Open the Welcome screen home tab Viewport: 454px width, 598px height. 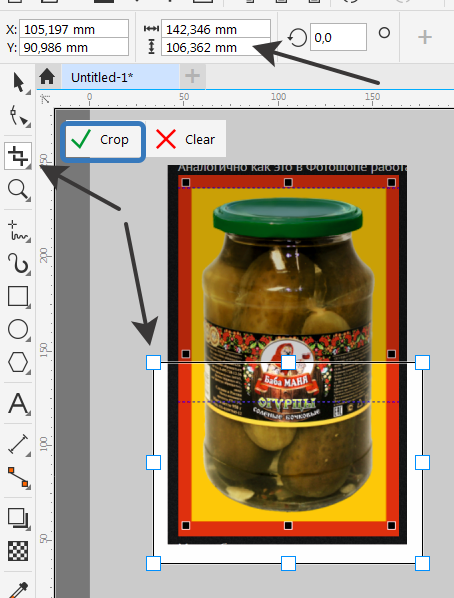[x=47, y=77]
